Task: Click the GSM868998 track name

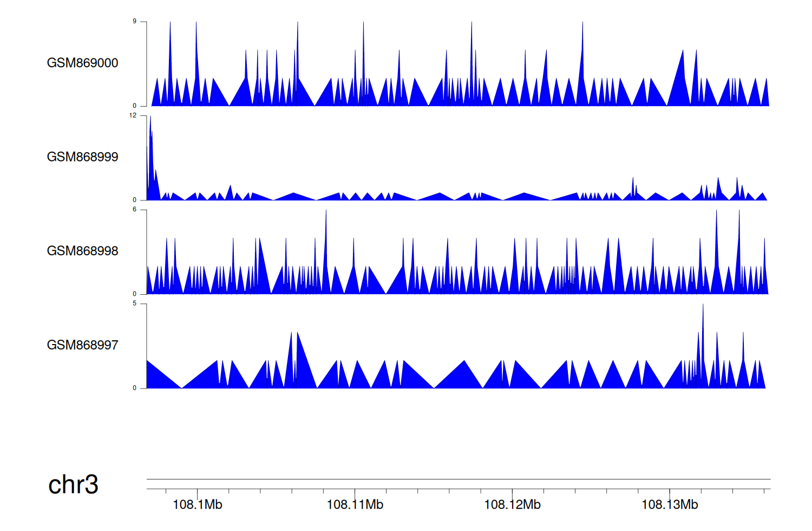Action: tap(82, 251)
